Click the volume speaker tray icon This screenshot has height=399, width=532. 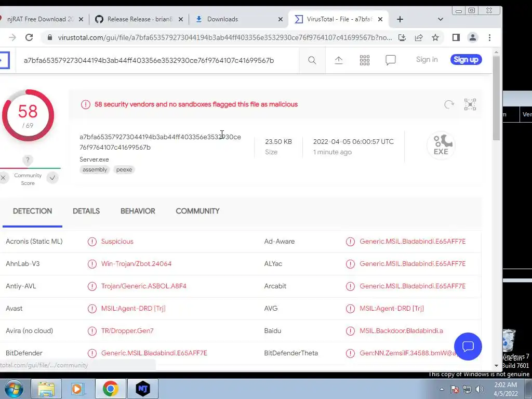point(480,389)
